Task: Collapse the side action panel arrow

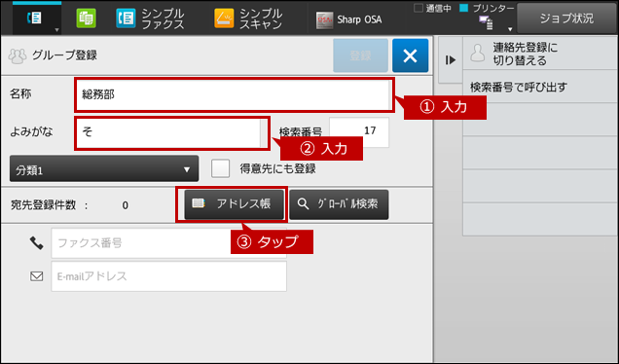Action: click(450, 60)
